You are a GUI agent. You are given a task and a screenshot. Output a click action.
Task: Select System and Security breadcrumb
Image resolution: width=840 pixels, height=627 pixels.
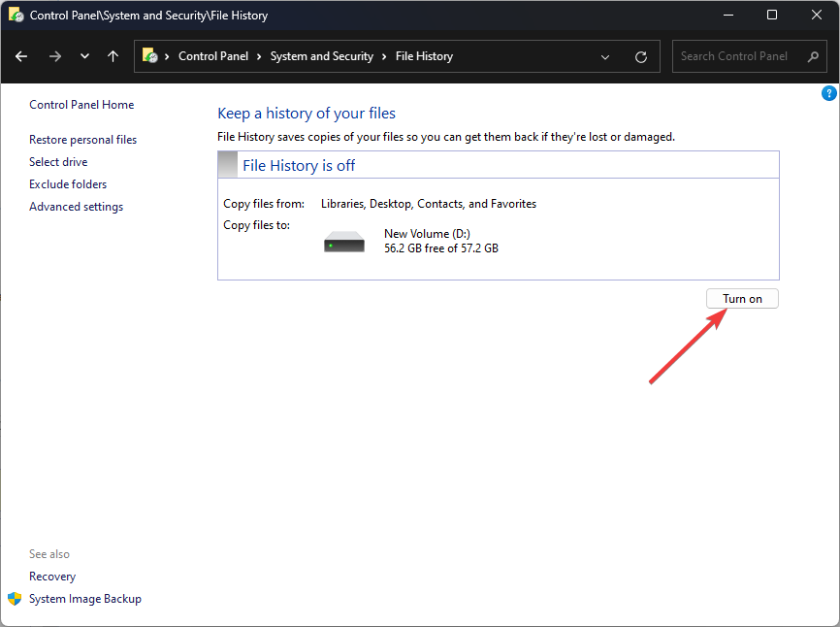pyautogui.click(x=321, y=56)
